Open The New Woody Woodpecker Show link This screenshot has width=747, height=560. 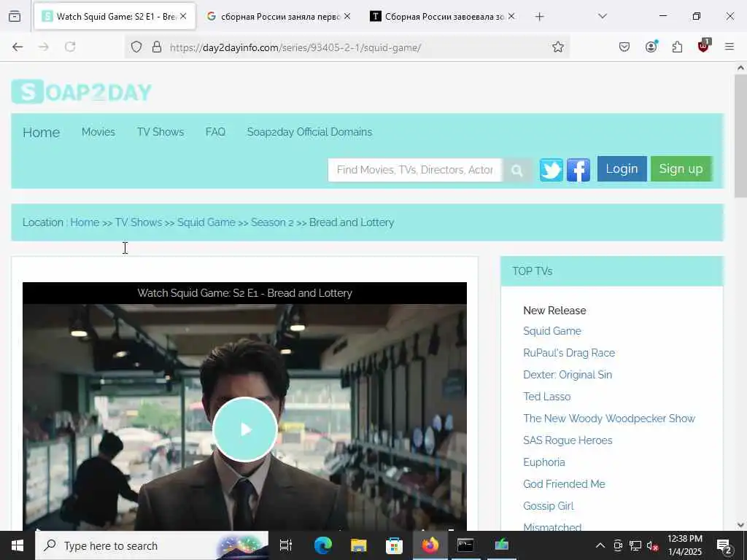pyautogui.click(x=609, y=419)
